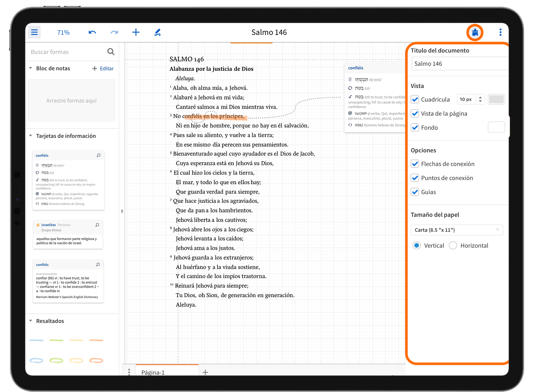Open the 71% zoom level menu
The image size is (537, 392).
63,32
